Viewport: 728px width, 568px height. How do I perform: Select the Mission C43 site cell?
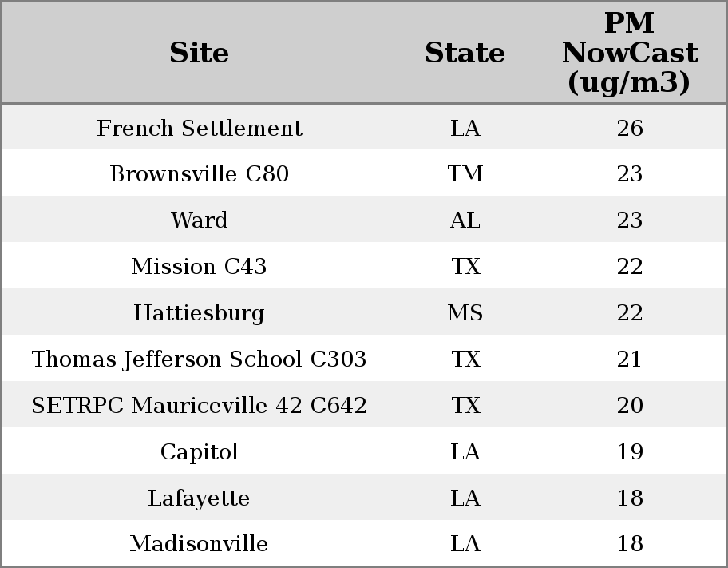pos(199,267)
